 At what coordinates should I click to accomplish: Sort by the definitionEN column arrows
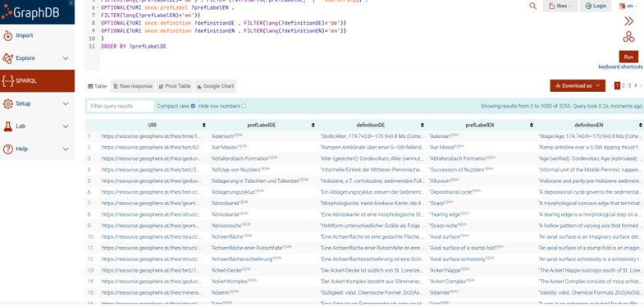click(640, 125)
